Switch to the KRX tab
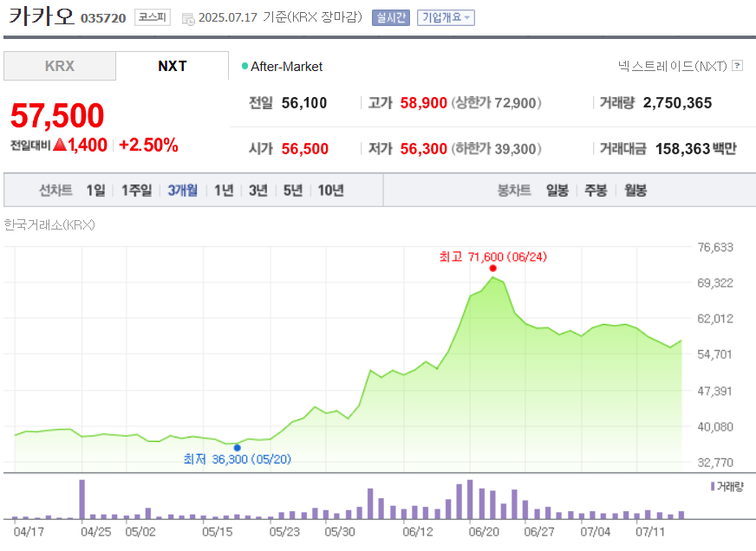This screenshot has height=551, width=756. point(59,65)
